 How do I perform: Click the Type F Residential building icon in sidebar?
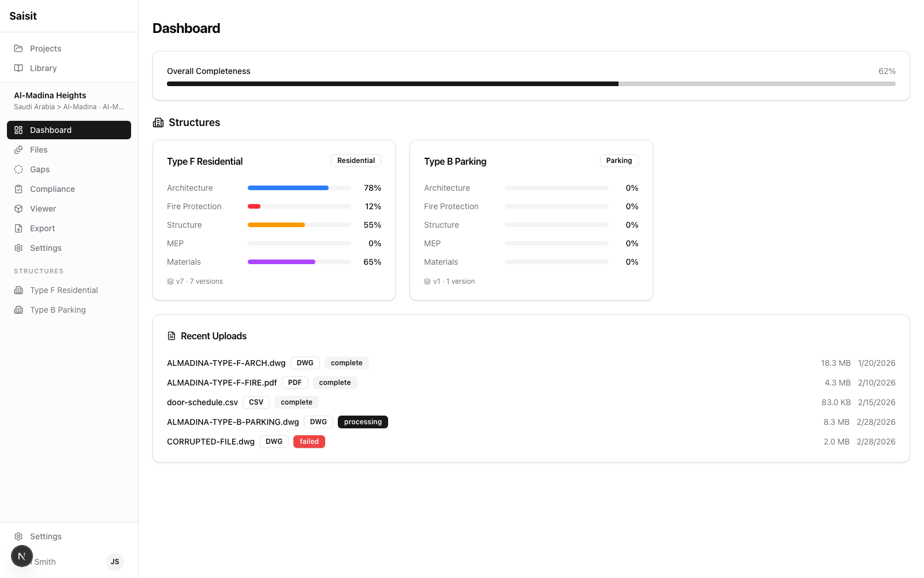tap(18, 290)
